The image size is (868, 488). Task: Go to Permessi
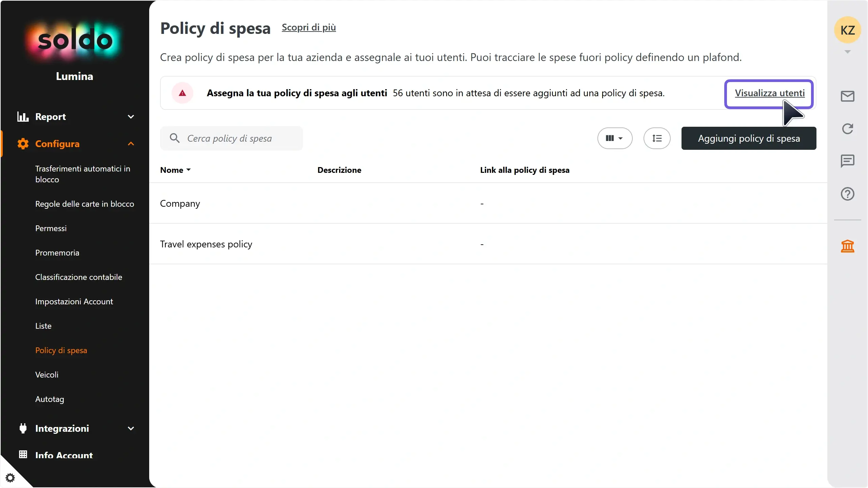[x=51, y=228]
